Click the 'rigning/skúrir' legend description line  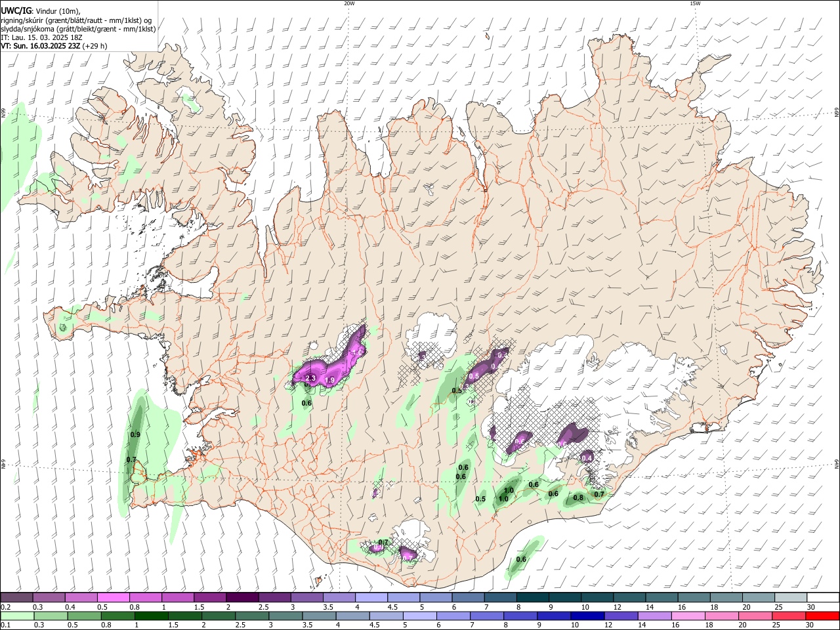[x=76, y=20]
